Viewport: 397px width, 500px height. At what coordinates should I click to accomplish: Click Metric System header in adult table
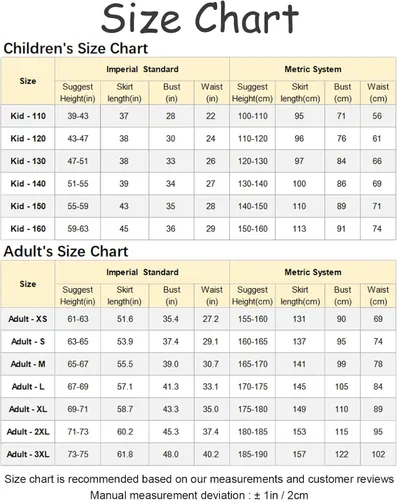click(313, 272)
